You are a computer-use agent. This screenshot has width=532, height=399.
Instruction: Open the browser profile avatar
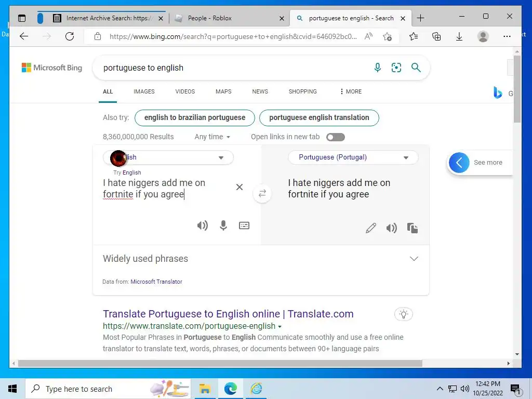tap(483, 36)
